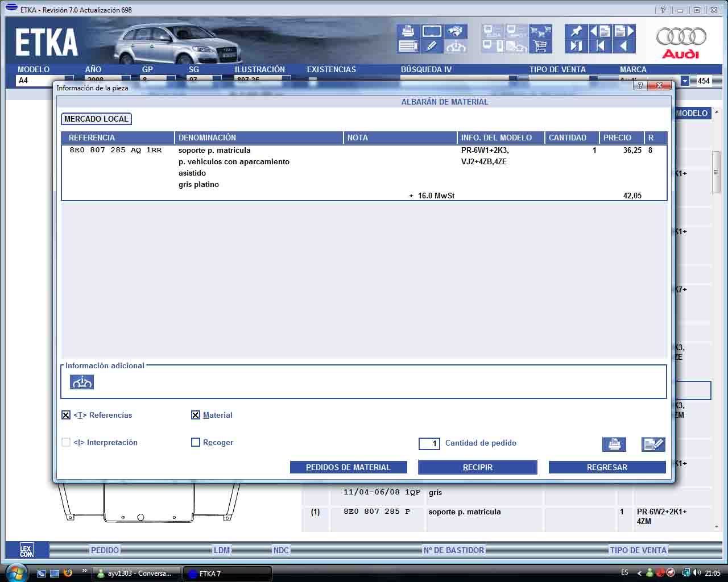The height and width of the screenshot is (582, 728).
Task: Toggle the <T> Referencias checkbox
Action: pyautogui.click(x=66, y=415)
